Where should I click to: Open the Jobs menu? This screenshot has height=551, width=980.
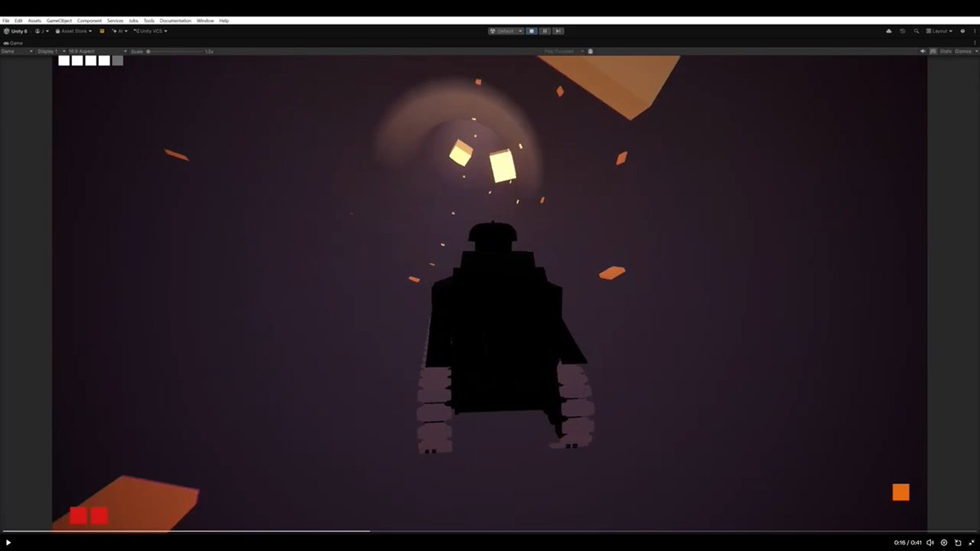tap(134, 20)
